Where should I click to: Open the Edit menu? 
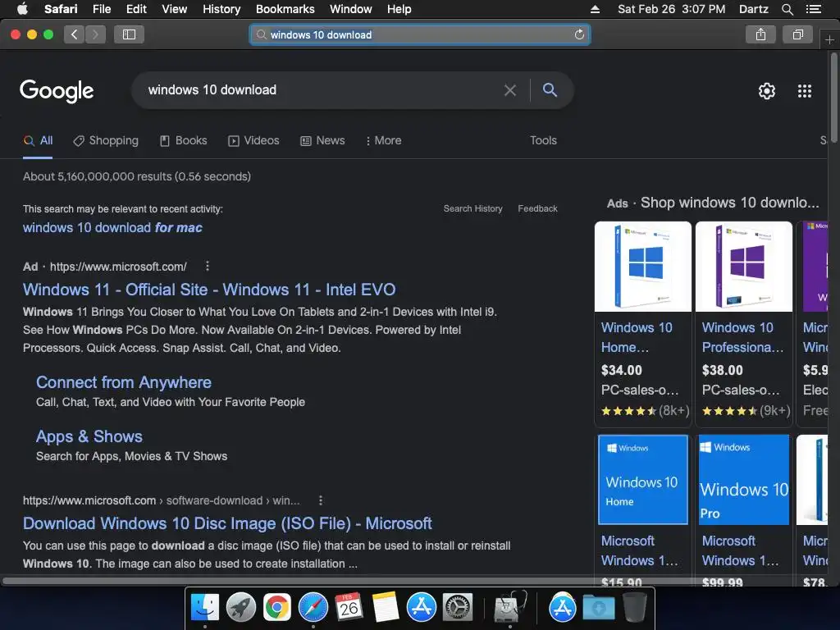click(x=136, y=9)
